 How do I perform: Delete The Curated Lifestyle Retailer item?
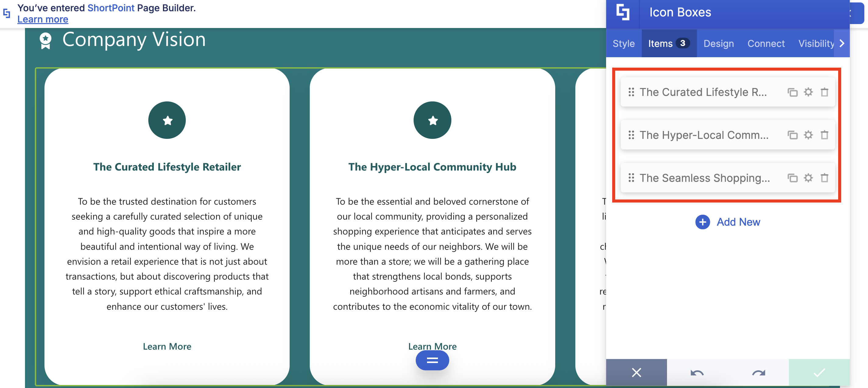(824, 92)
